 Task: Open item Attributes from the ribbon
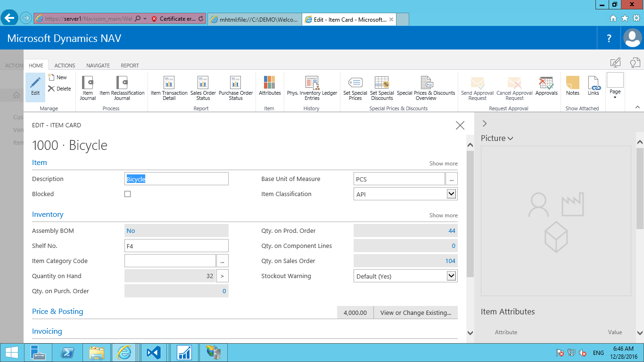(x=270, y=86)
